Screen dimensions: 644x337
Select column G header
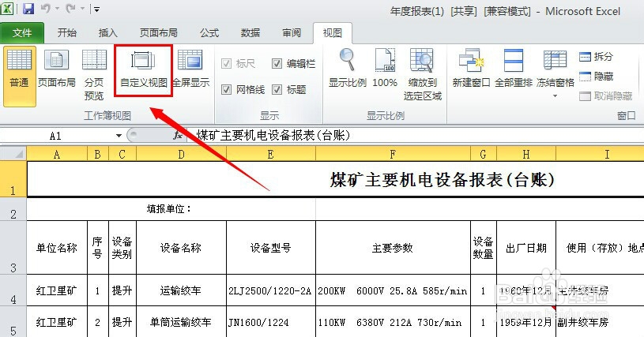pos(484,154)
